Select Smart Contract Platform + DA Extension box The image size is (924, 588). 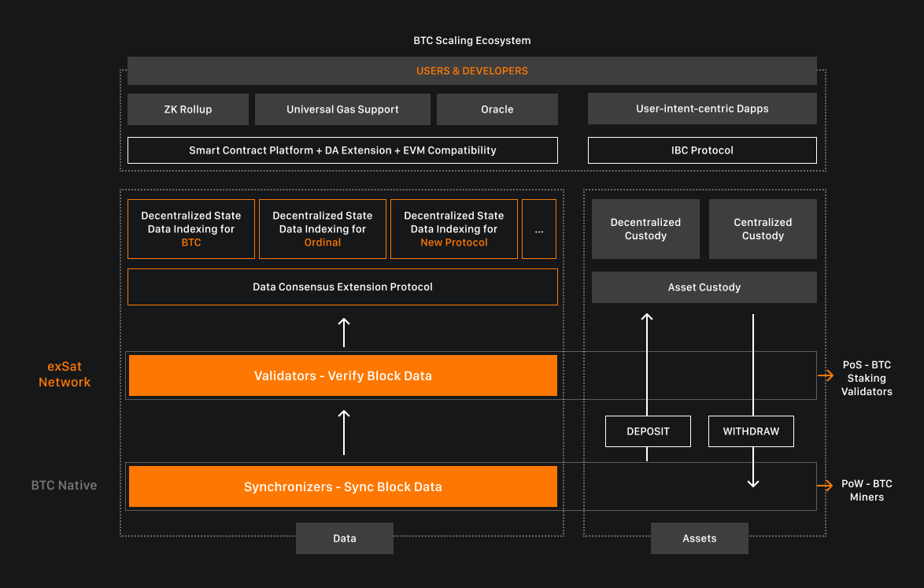tap(342, 150)
